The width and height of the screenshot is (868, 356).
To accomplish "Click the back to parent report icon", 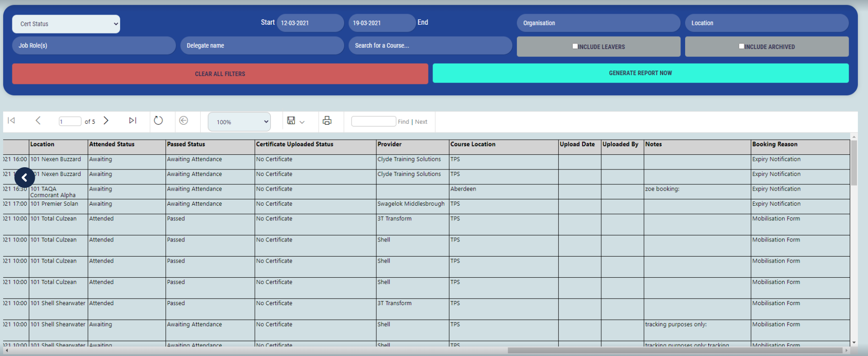I will 184,120.
